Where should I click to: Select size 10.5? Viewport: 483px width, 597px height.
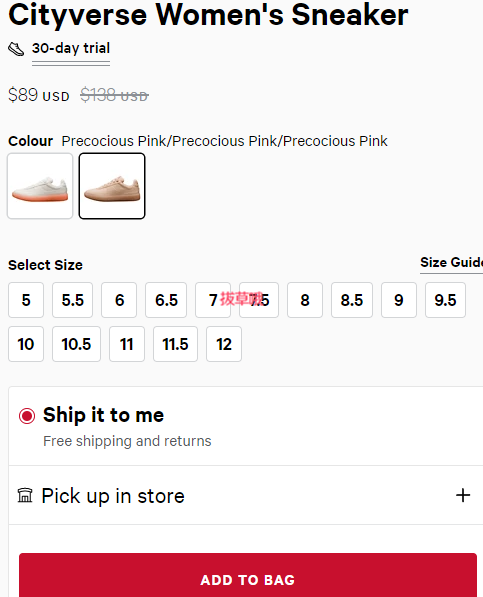[x=77, y=344]
